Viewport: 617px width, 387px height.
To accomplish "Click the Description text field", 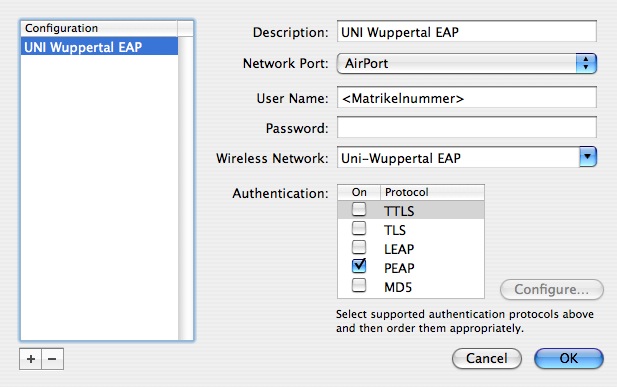I will click(467, 31).
